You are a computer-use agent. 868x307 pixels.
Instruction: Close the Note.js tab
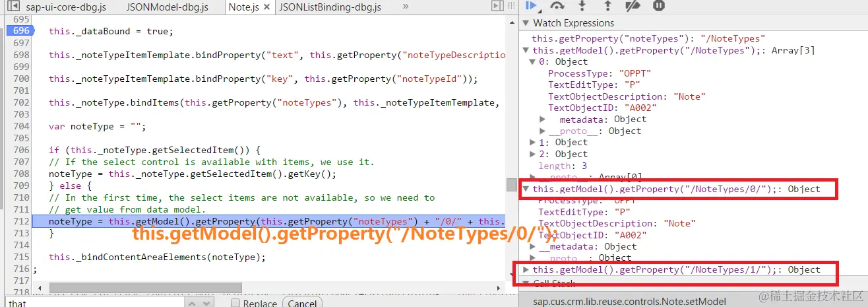point(266,7)
